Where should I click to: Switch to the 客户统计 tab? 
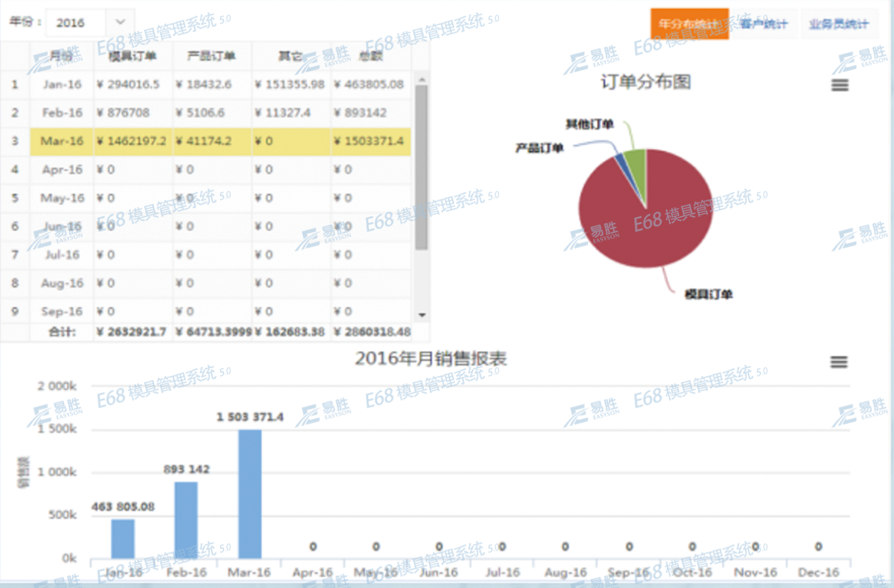point(764,24)
